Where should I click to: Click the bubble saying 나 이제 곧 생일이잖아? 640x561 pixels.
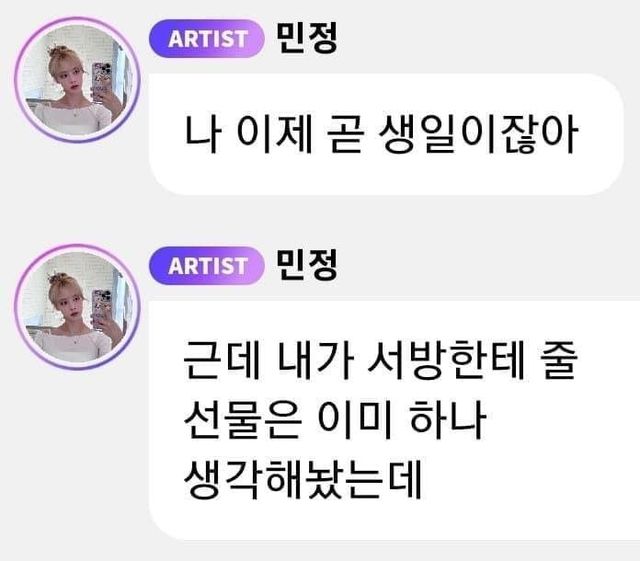coord(386,134)
